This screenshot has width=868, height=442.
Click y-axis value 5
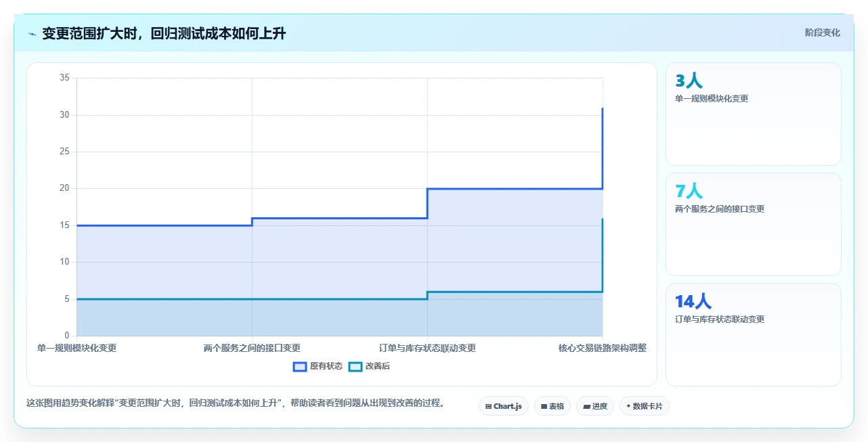click(66, 299)
